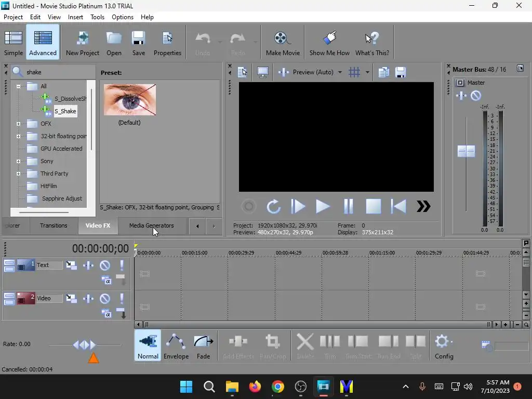The width and height of the screenshot is (532, 399).
Task: Pause the preview playback
Action: tap(349, 206)
